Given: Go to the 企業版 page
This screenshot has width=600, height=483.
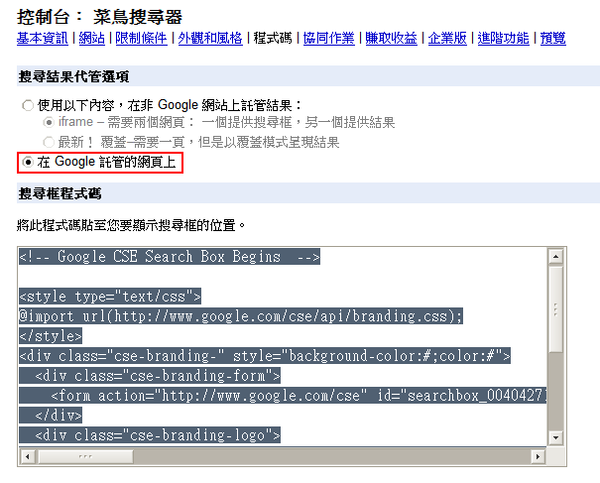Looking at the screenshot, I should [447, 38].
